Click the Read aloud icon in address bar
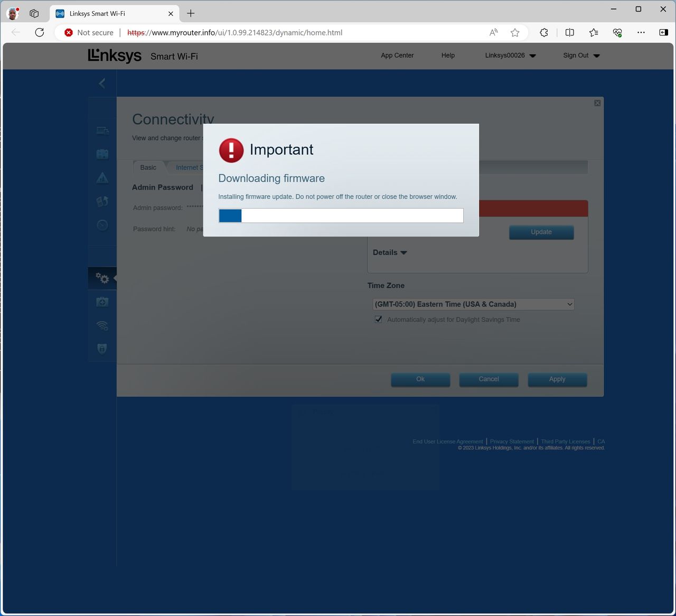 (494, 32)
